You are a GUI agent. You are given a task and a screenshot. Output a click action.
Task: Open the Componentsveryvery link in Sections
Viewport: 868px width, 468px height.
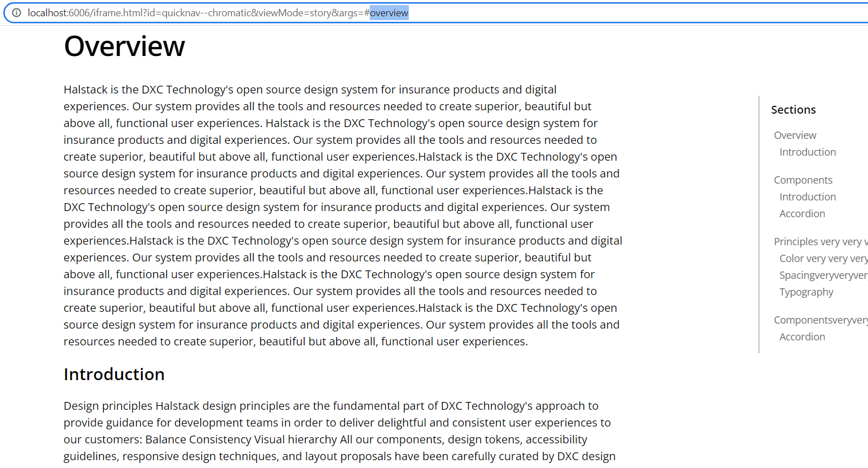pos(820,320)
